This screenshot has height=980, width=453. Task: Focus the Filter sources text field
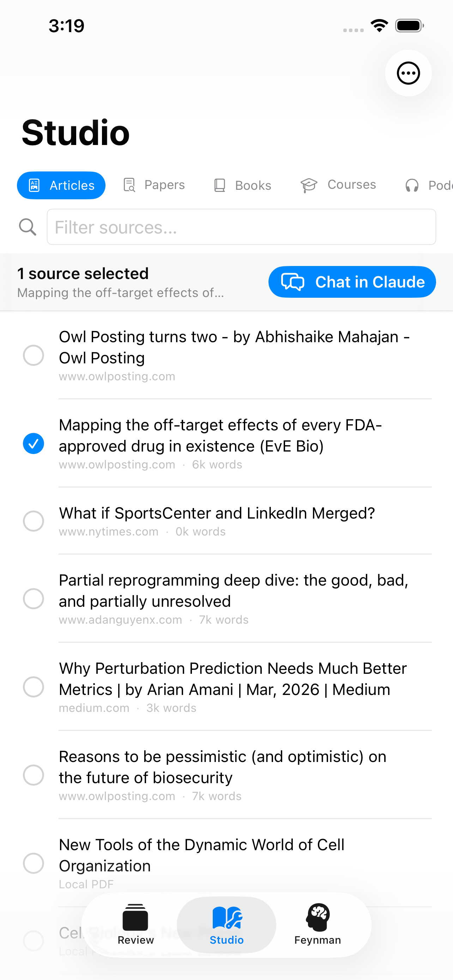pyautogui.click(x=241, y=227)
